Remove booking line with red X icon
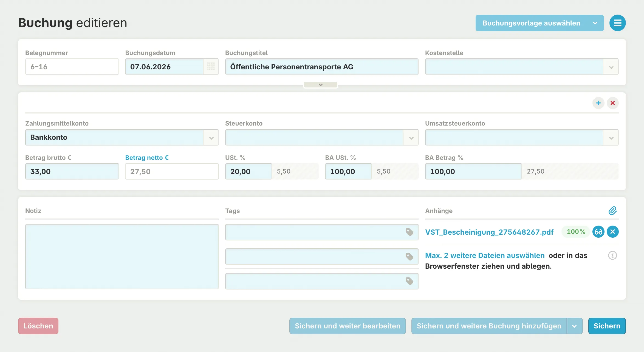 coord(612,103)
